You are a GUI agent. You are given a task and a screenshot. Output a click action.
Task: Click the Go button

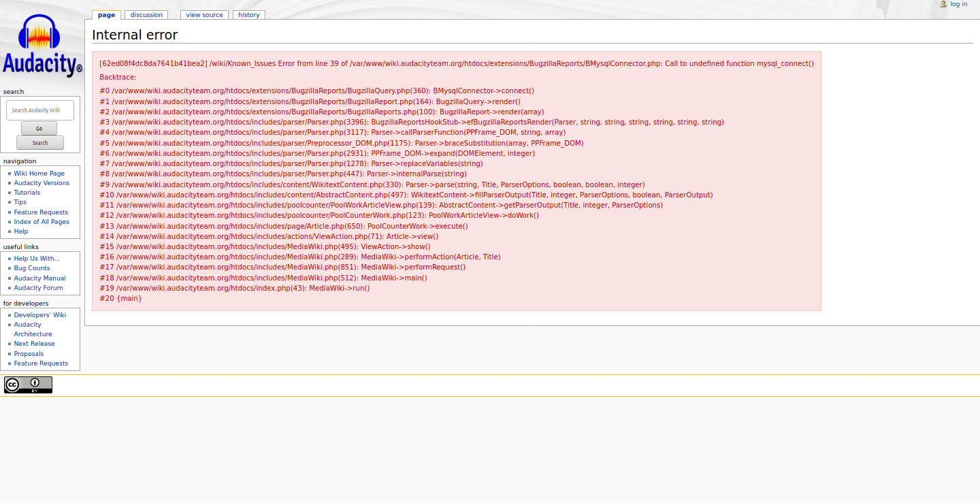pyautogui.click(x=39, y=129)
